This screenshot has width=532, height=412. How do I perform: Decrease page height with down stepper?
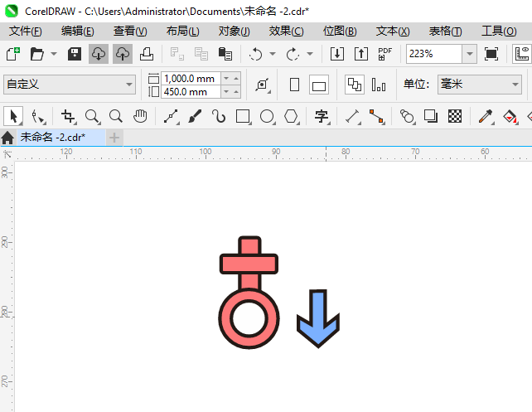tap(226, 92)
